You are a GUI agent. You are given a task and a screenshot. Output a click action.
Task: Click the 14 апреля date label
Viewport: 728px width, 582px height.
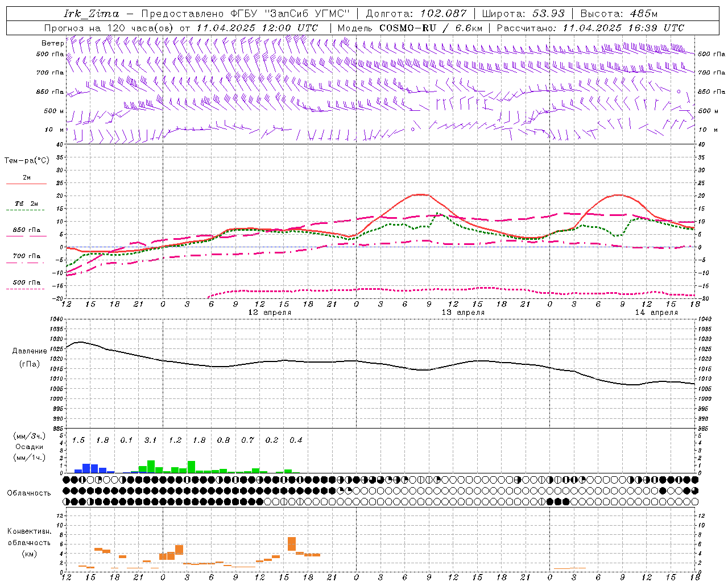point(656,313)
